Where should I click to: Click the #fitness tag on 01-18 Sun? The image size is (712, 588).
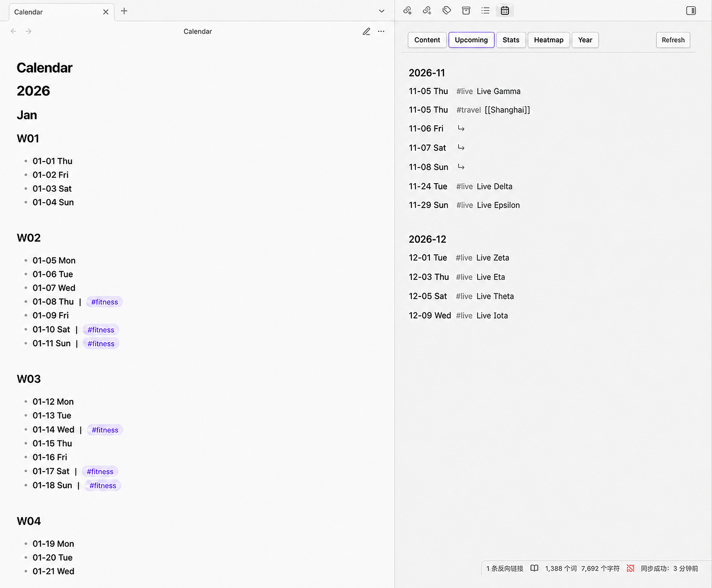[x=103, y=485]
